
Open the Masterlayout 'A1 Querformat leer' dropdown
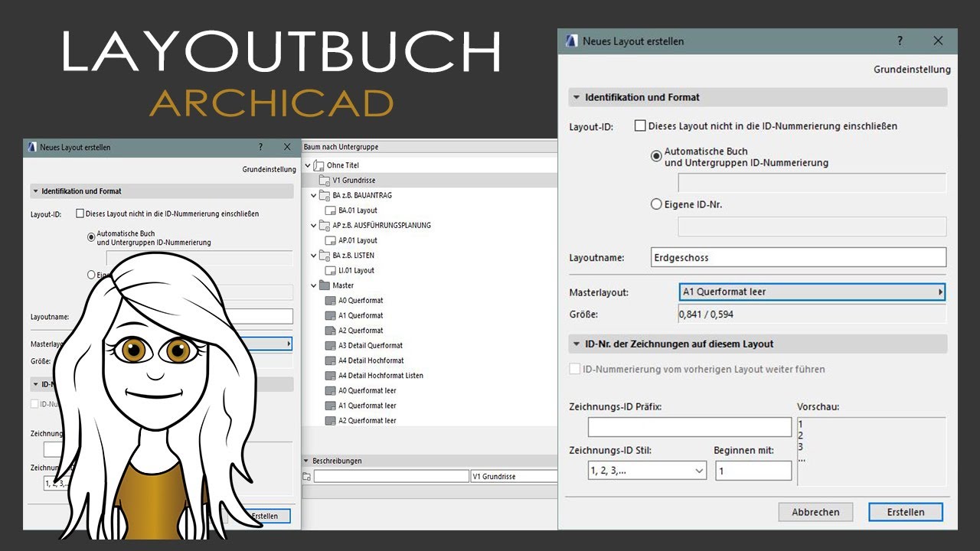812,292
